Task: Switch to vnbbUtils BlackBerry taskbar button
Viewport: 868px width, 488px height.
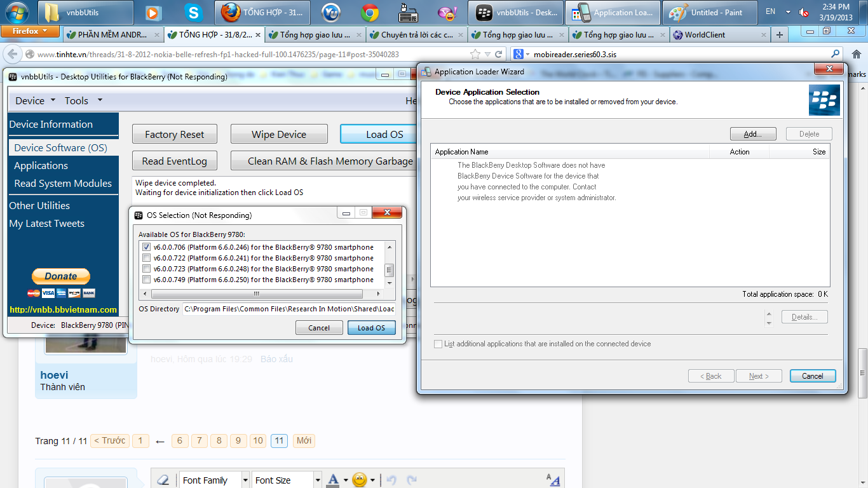Action: pyautogui.click(x=517, y=12)
